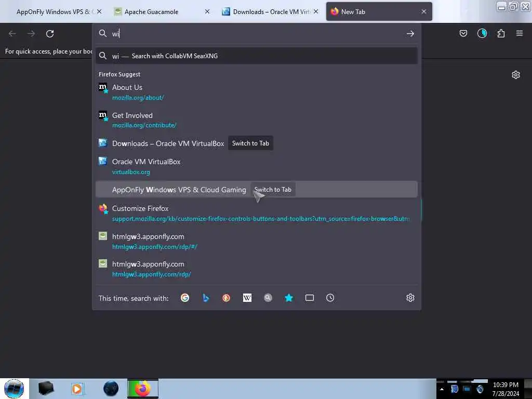Click Switch to Tab for AppOnFly Windows VPS

(273, 190)
